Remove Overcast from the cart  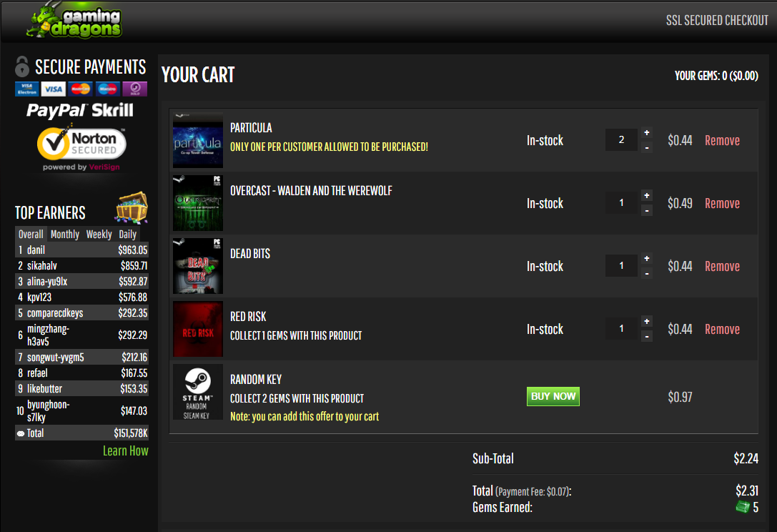click(x=722, y=203)
